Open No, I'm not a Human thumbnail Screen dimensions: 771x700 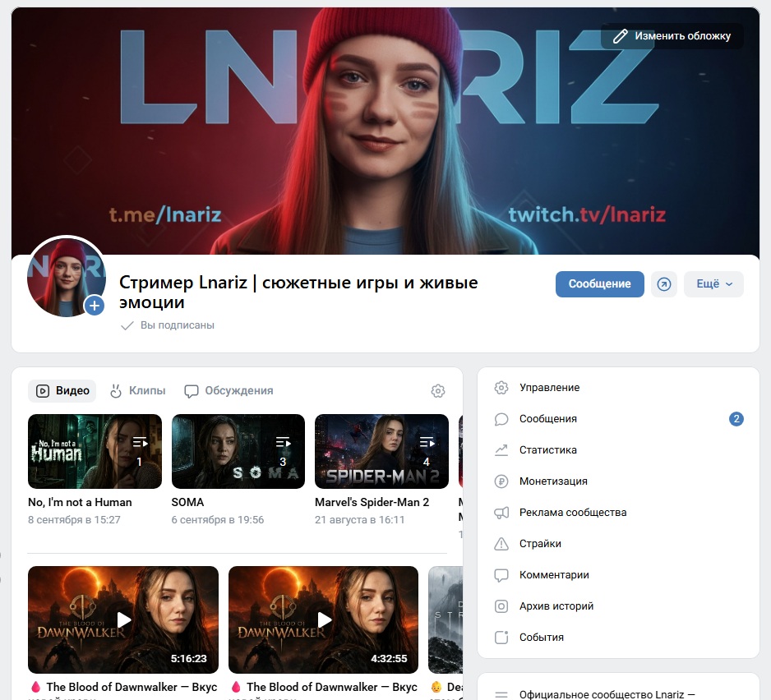[x=95, y=451]
